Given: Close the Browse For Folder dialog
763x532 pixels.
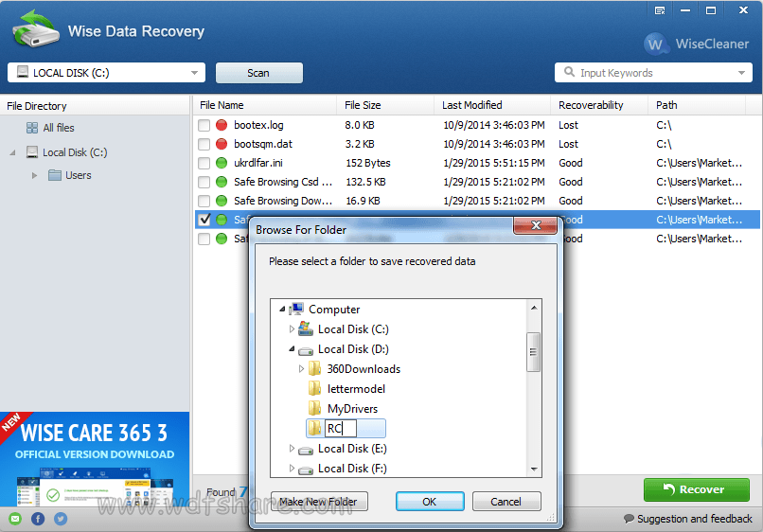Looking at the screenshot, I should [535, 225].
